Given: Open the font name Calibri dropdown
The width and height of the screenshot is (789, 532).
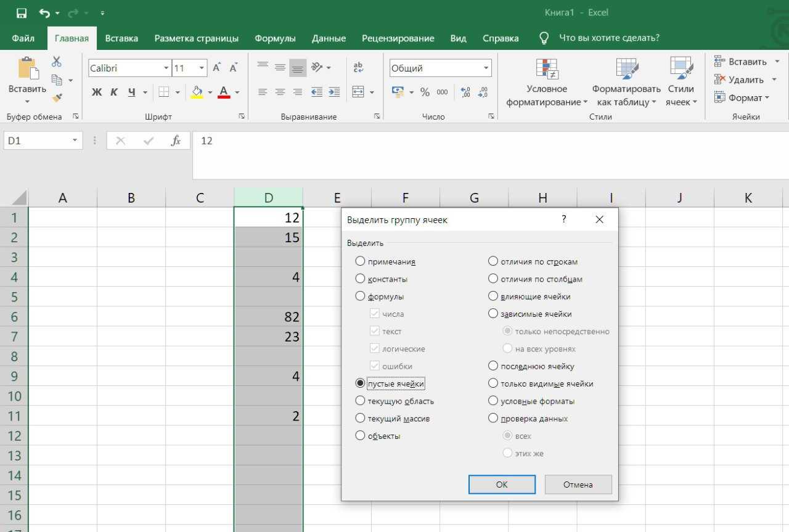Looking at the screenshot, I should click(166, 68).
